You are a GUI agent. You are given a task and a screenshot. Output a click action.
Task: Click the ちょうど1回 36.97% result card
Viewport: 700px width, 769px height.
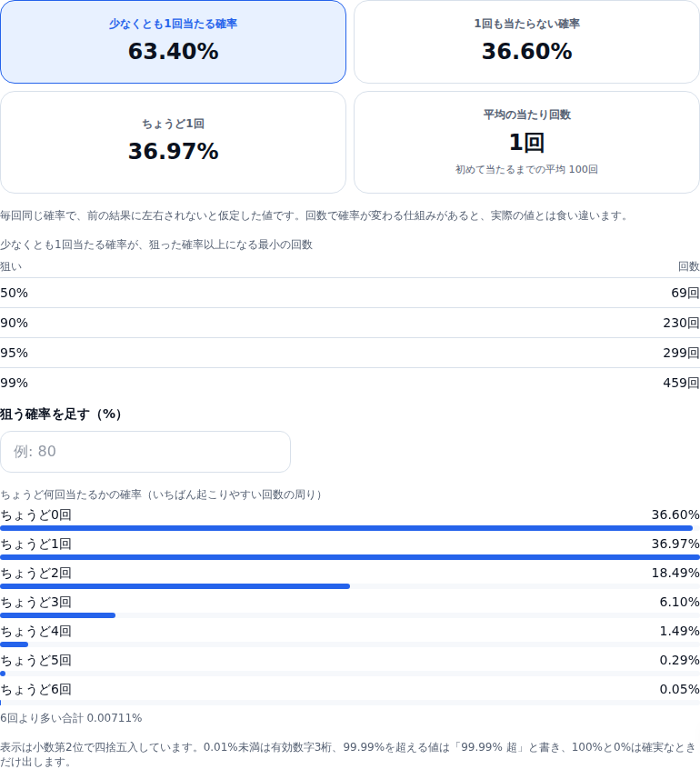173,142
